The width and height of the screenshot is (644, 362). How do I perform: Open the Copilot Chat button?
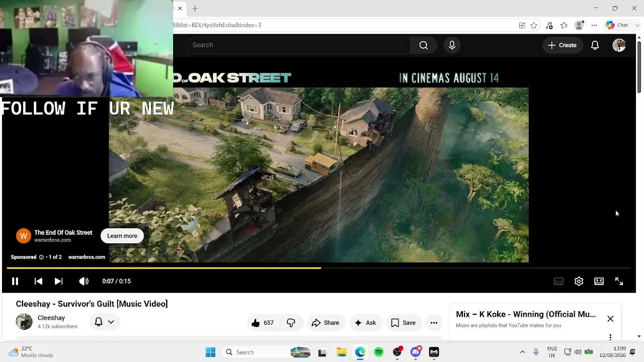[x=617, y=25]
